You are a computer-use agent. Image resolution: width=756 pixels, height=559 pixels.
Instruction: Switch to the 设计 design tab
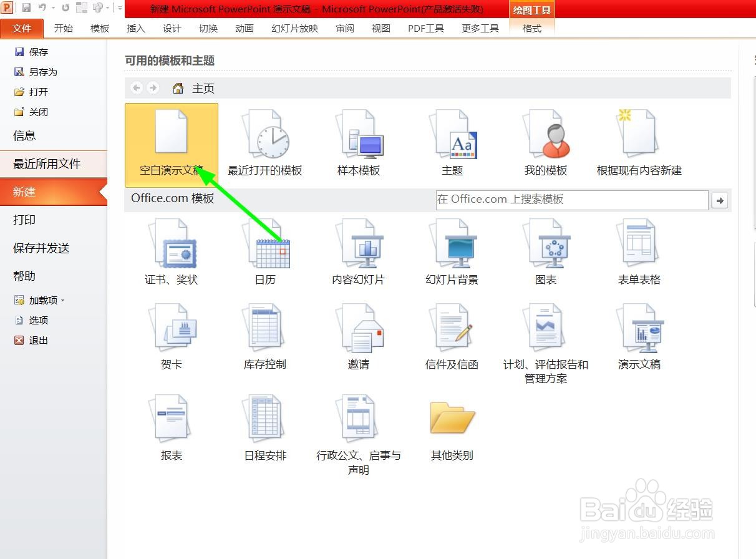(172, 28)
